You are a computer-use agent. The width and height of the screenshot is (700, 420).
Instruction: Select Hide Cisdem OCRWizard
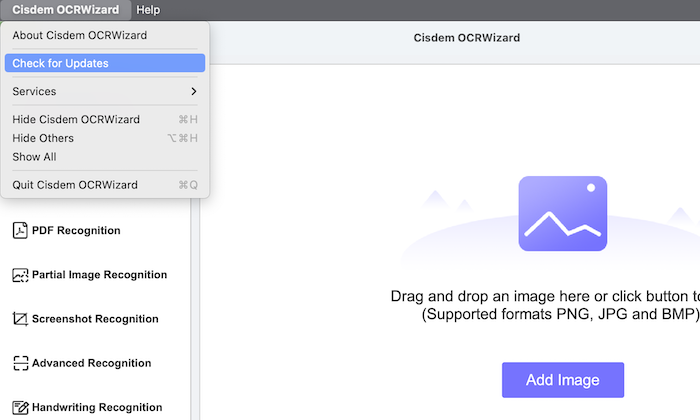coord(76,120)
